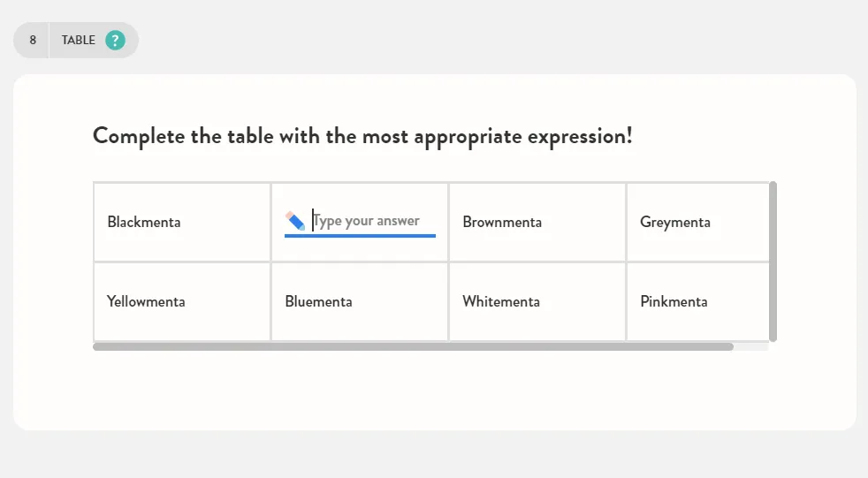
Task: Click the question number 8 badge
Action: pyautogui.click(x=33, y=40)
